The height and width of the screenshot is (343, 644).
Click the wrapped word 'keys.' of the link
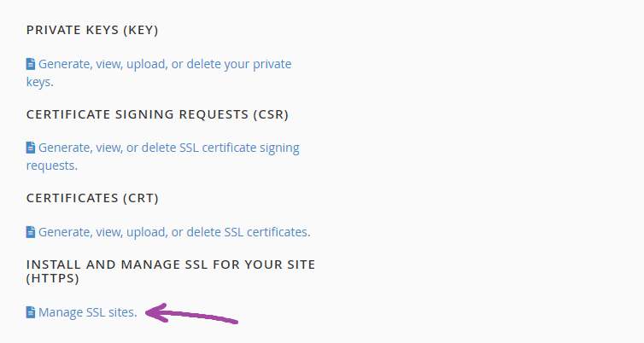[x=40, y=82]
